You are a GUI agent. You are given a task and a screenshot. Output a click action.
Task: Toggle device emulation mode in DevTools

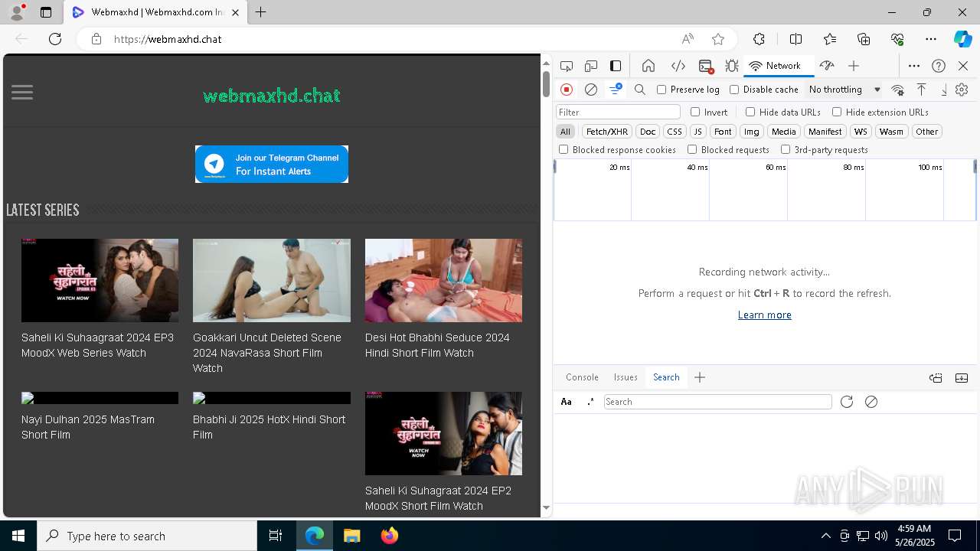coord(591,66)
